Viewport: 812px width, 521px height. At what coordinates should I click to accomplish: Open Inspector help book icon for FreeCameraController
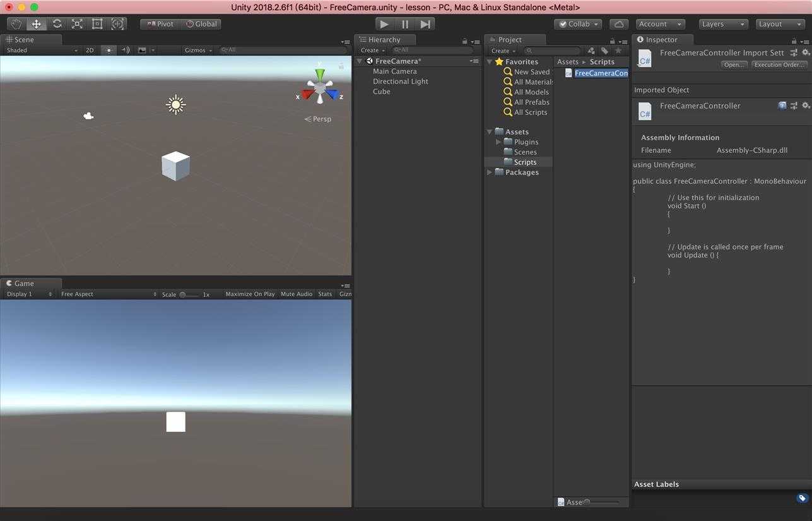pyautogui.click(x=782, y=105)
